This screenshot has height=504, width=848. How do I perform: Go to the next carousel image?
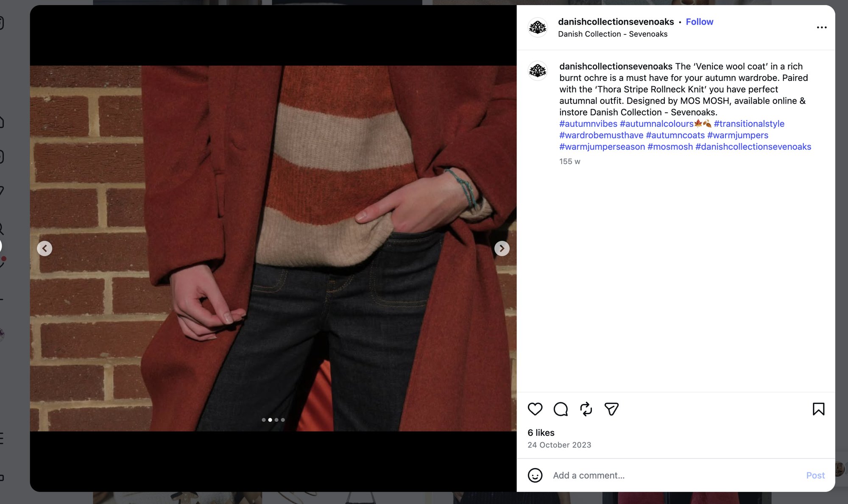click(502, 248)
